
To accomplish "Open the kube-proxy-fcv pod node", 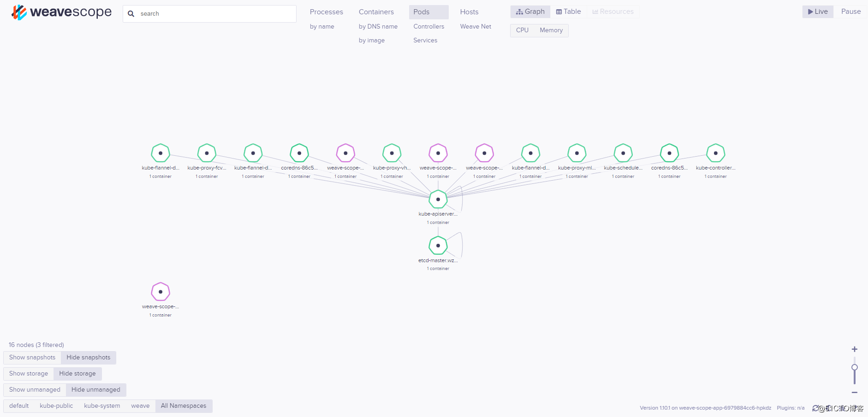I will (207, 153).
